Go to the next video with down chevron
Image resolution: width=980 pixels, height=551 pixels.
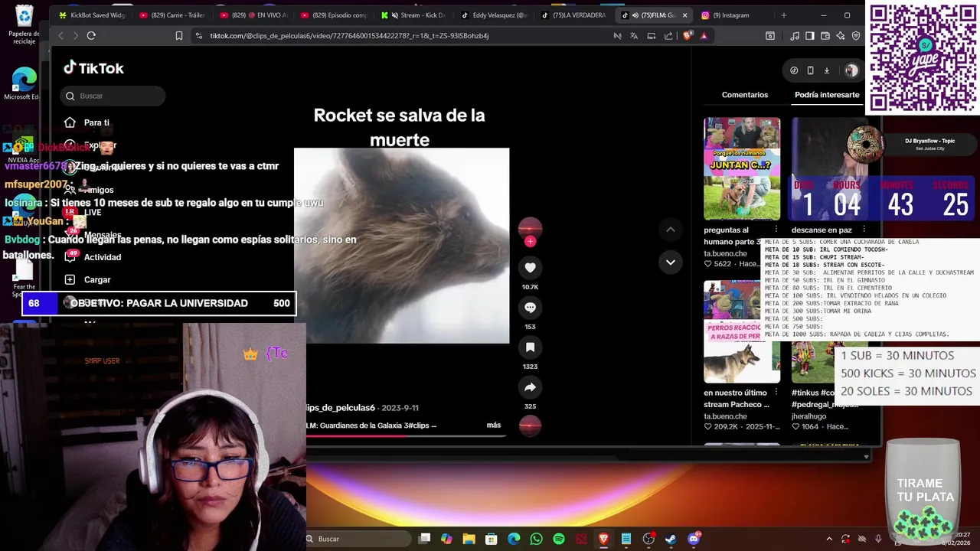(x=670, y=262)
